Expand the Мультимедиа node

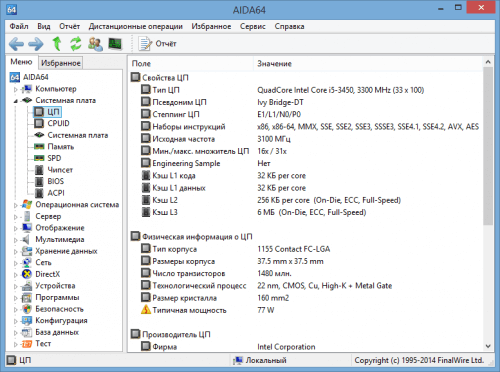pyautogui.click(x=16, y=240)
